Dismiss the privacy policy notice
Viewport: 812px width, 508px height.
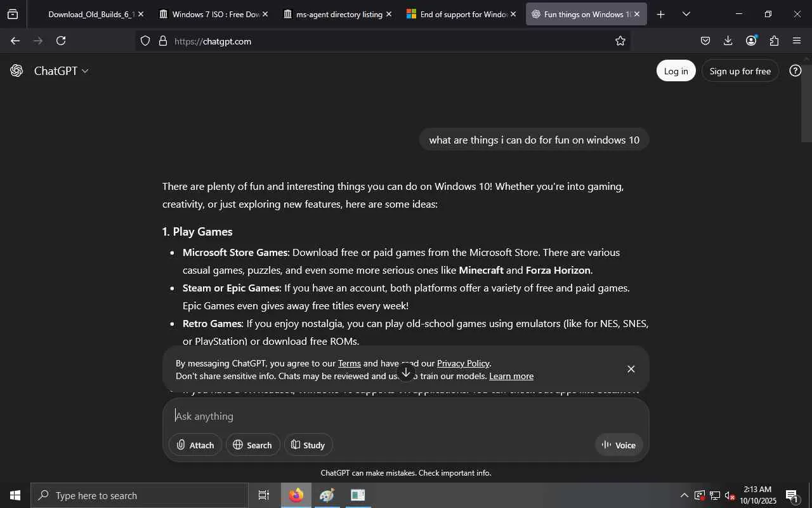point(631,369)
